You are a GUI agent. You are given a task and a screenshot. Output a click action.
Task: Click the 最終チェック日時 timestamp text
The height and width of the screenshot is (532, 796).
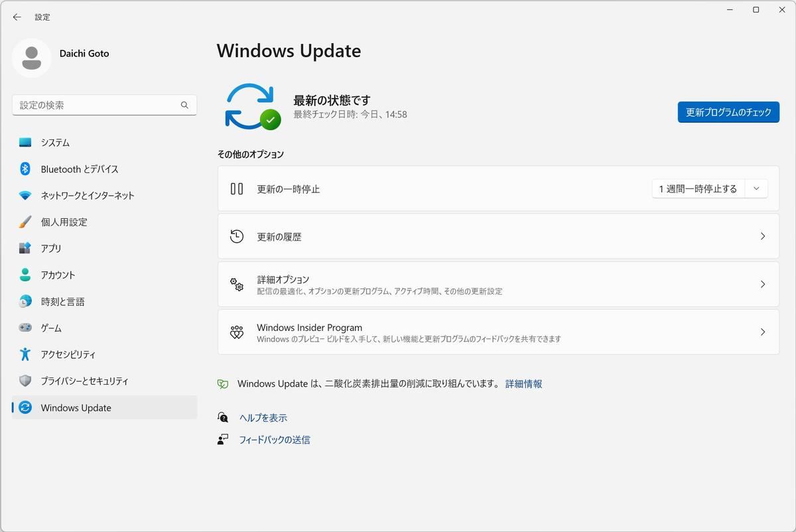click(x=350, y=115)
